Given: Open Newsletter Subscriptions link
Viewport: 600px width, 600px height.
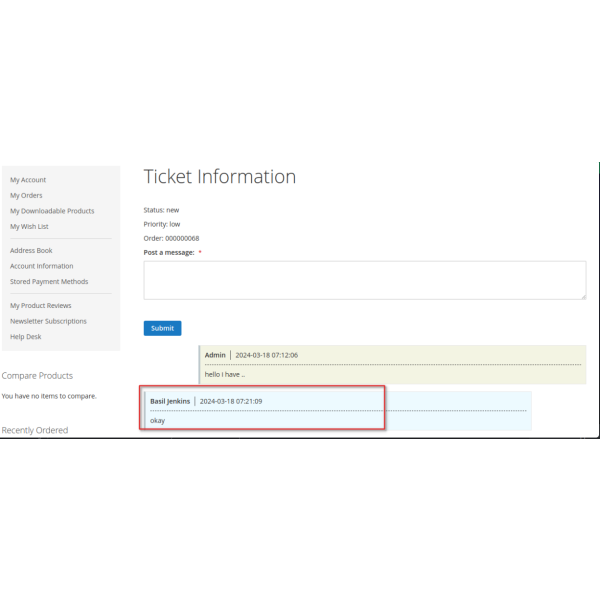Looking at the screenshot, I should (x=48, y=321).
